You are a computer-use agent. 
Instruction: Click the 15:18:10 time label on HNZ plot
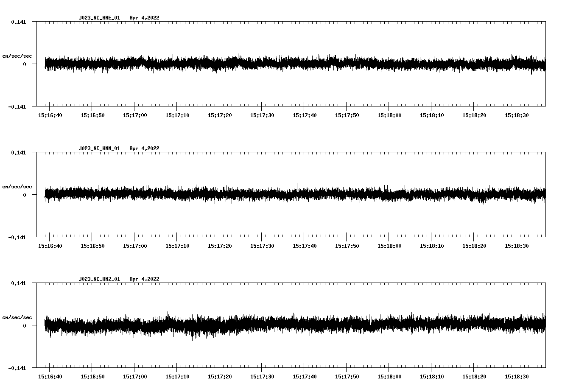[432, 377]
